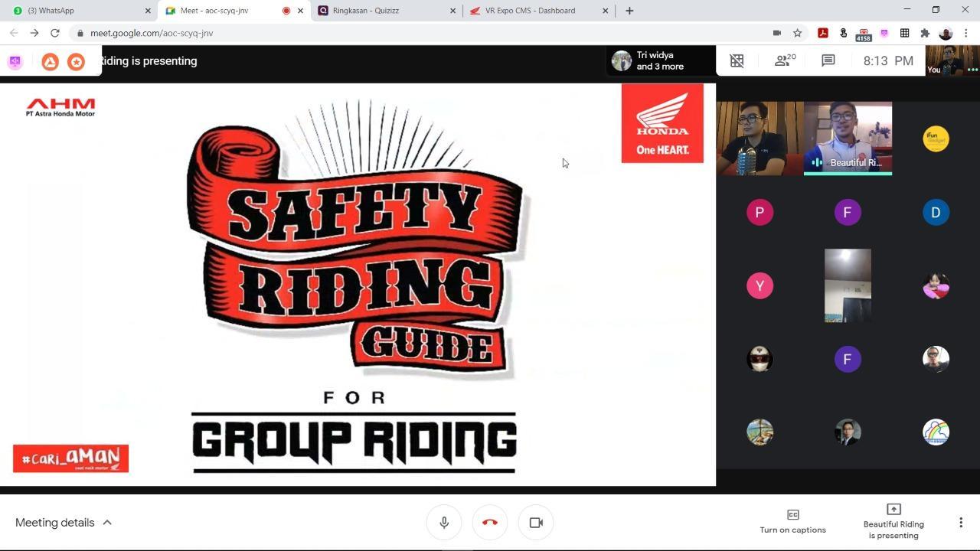This screenshot has height=551, width=980.
Task: Open the three-dot more options menu
Action: point(961,523)
